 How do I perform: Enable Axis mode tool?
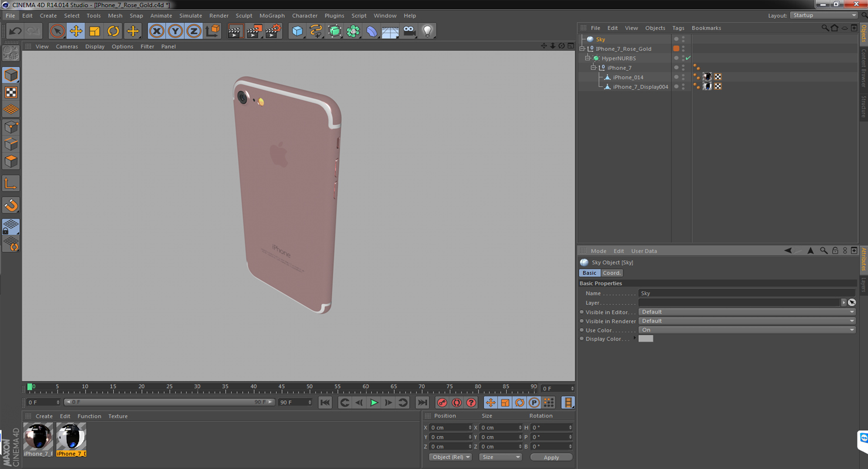pyautogui.click(x=11, y=184)
